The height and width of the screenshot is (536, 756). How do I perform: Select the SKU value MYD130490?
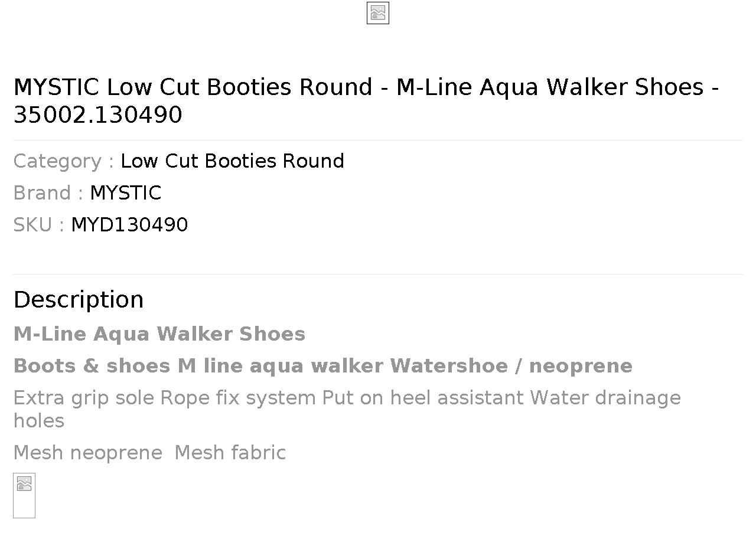129,225
